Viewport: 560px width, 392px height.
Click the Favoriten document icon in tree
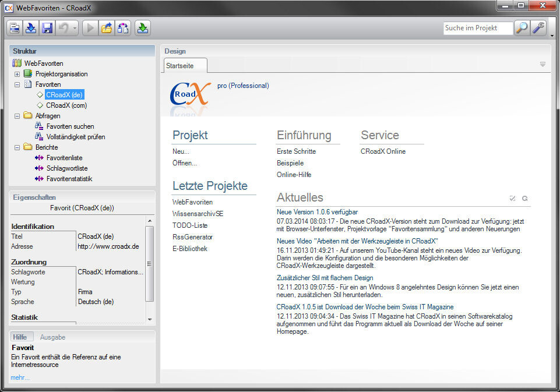(28, 84)
